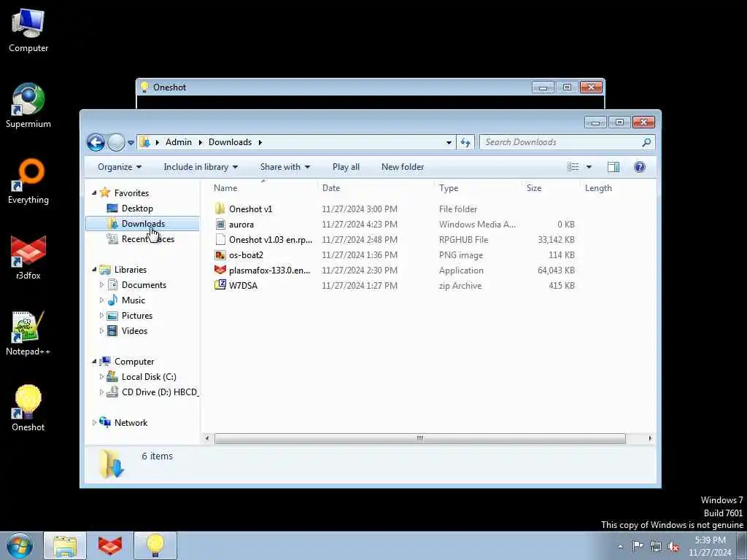Screen dimensions: 747x560
Task: Click Downloads in the address breadcrumb
Action: pyautogui.click(x=230, y=142)
